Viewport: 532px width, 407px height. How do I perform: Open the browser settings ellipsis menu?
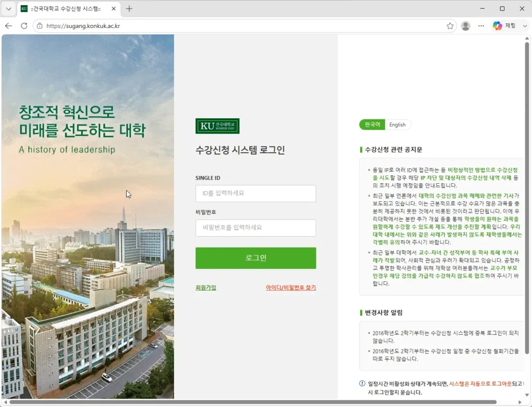[481, 26]
